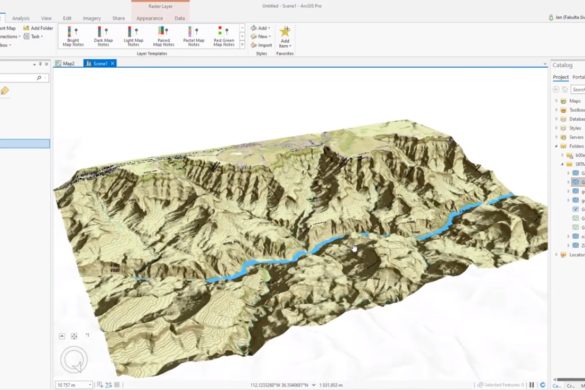
Task: Choose the Dark Map Notes template
Action: [103, 36]
